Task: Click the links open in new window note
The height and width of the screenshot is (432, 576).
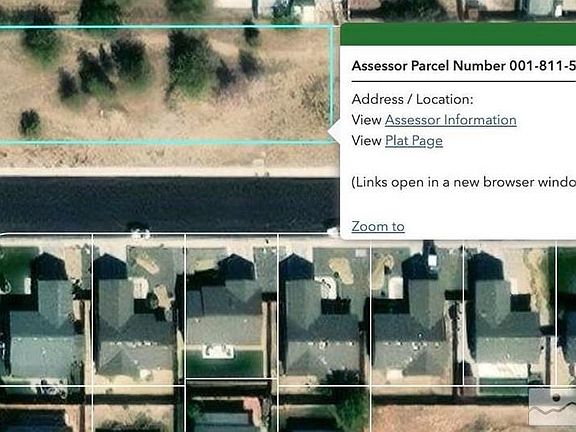Action: click(x=464, y=183)
